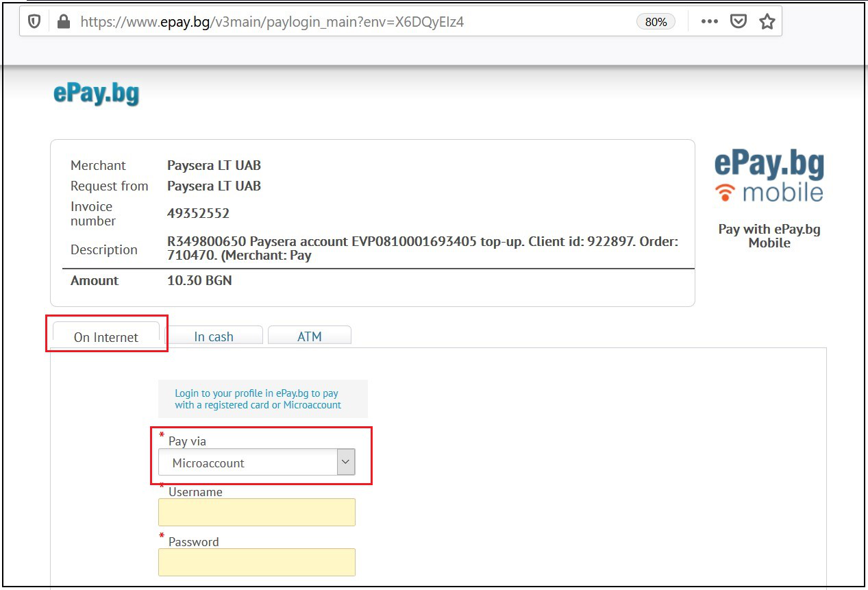Click the epay.bg URL in address bar
Image resolution: width=868 pixels, height=590 pixels.
point(273,22)
